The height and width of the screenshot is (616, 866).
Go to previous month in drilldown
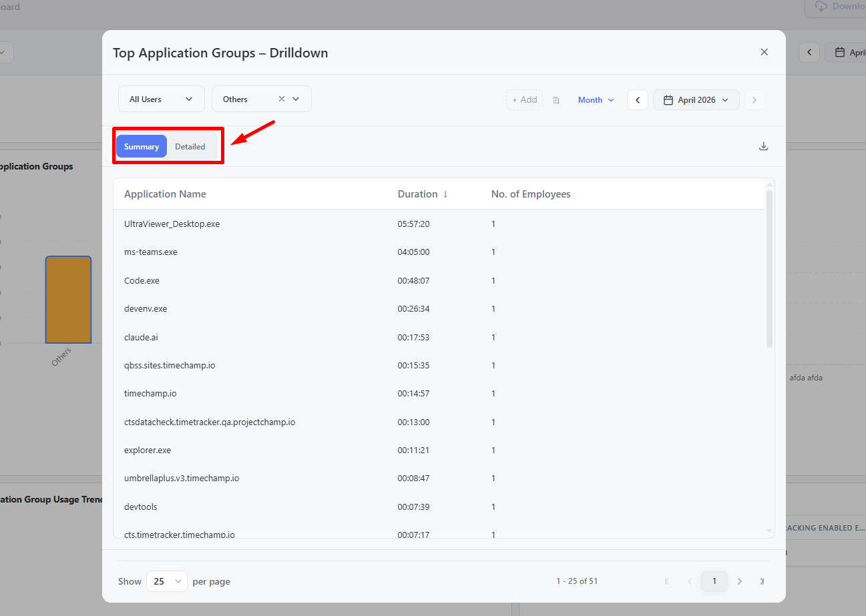tap(638, 100)
